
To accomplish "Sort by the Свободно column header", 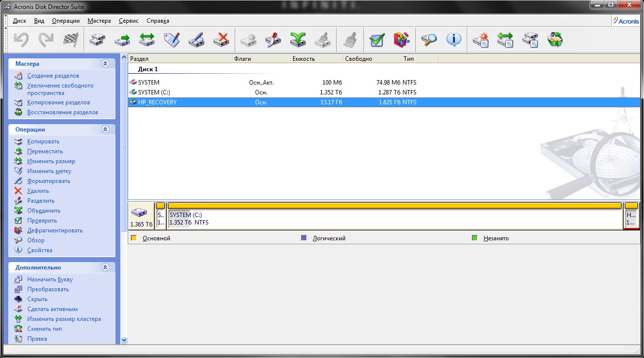I will (372, 59).
